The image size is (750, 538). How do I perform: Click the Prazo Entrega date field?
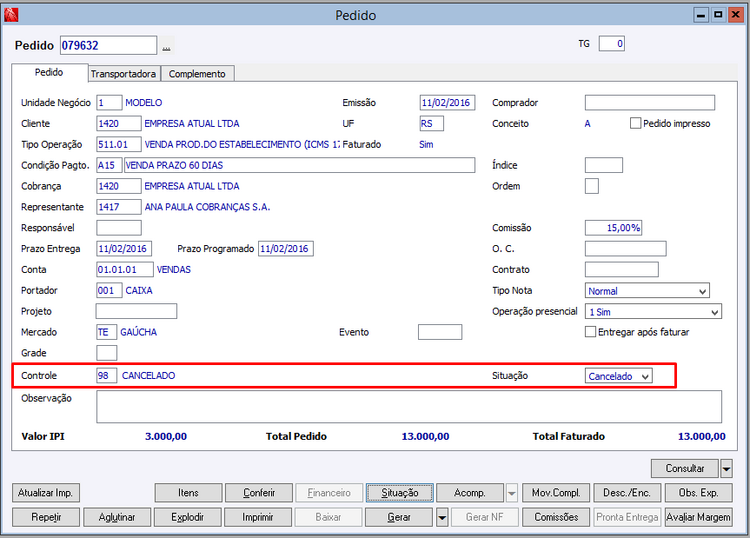tap(124, 249)
